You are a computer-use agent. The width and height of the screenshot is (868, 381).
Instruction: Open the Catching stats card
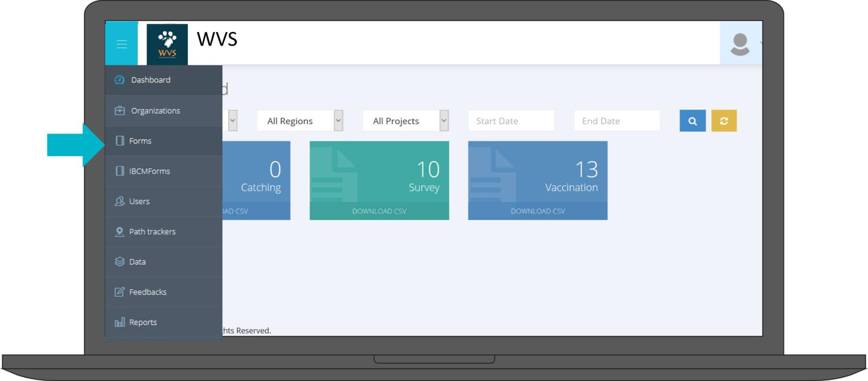[x=256, y=180]
